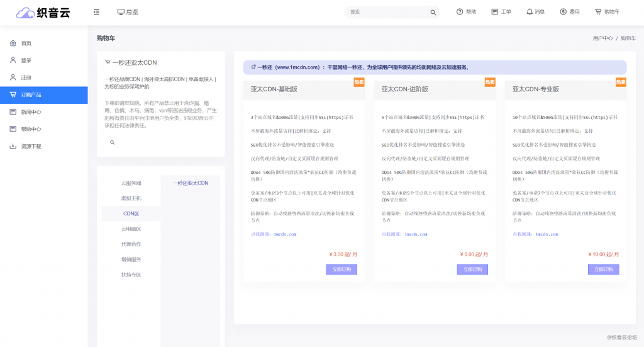This screenshot has width=644, height=347.
Task: Click 用户中心 breadcrumb link
Action: point(602,38)
